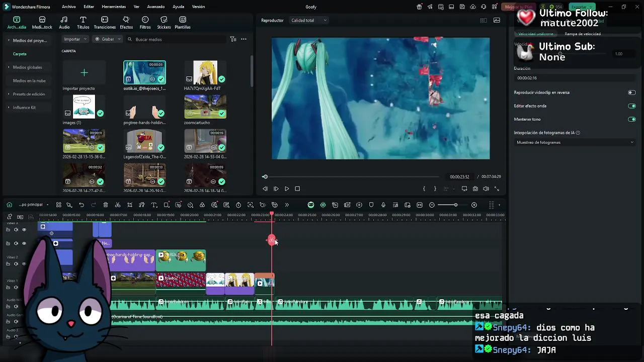
Task: Open the Medi...tock stock media tab
Action: coord(42,23)
